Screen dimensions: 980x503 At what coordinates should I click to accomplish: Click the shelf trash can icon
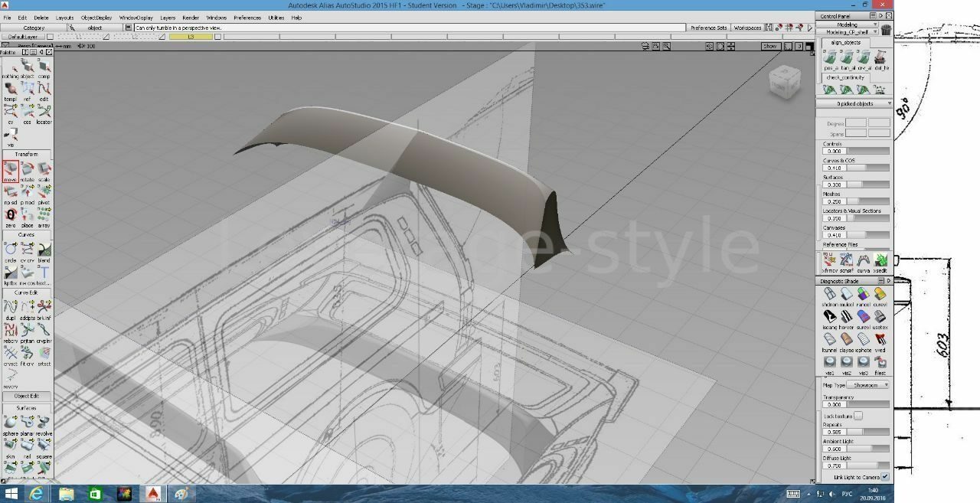[886, 30]
